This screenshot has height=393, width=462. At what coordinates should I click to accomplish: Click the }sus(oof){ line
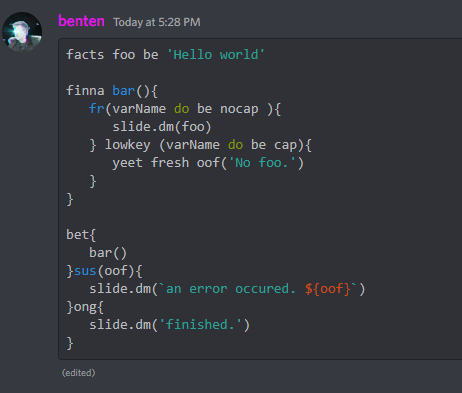[x=104, y=271]
